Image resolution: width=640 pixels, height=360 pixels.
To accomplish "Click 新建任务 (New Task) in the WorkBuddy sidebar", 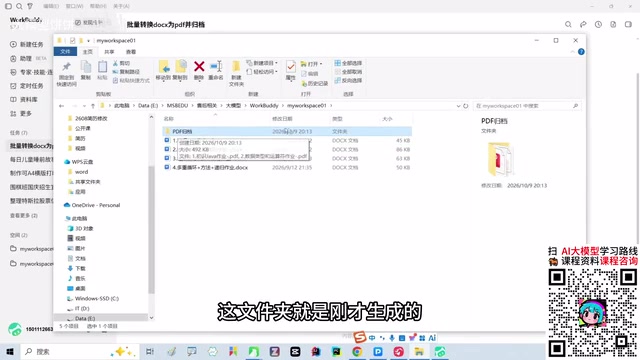I will (x=27, y=44).
